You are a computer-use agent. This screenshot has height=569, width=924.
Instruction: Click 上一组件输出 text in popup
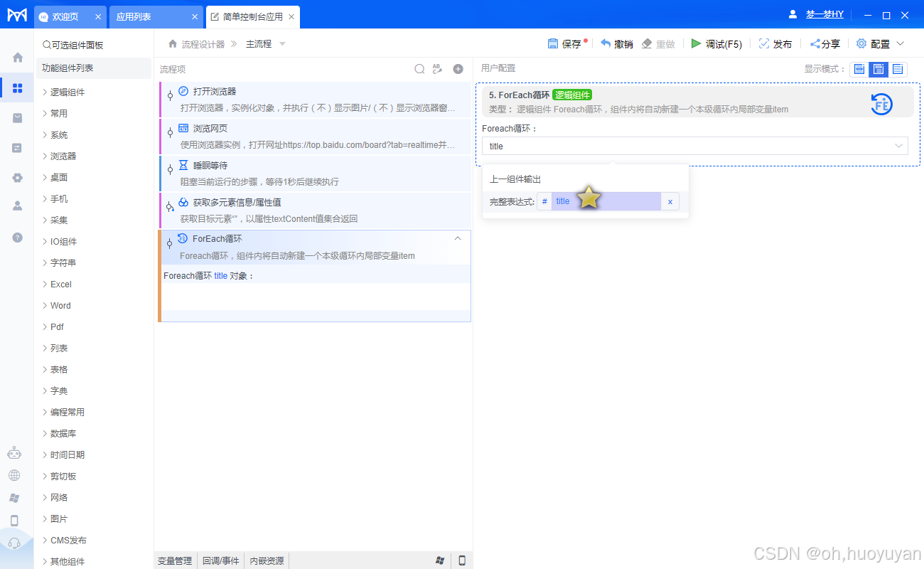(x=515, y=179)
